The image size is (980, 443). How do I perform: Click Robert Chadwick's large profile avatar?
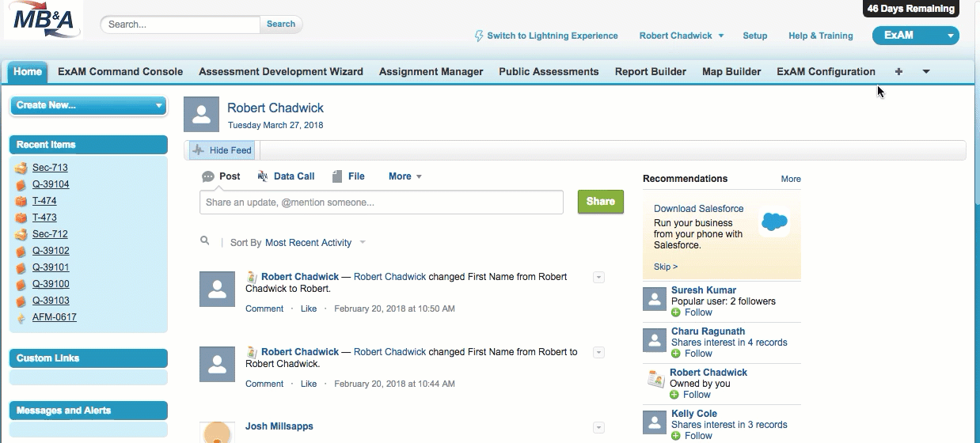click(201, 115)
